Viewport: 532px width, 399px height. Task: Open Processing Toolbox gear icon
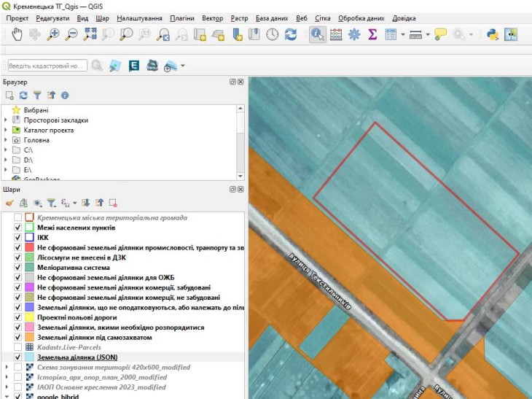354,34
